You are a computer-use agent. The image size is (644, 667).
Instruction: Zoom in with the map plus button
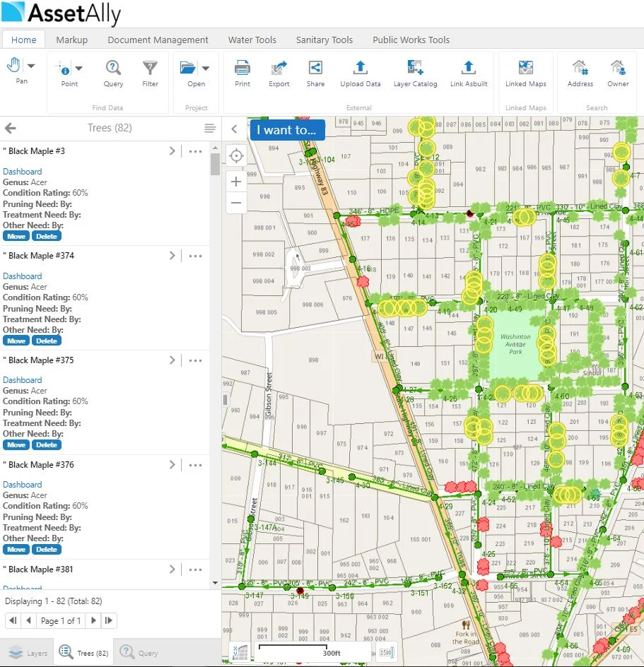click(236, 182)
